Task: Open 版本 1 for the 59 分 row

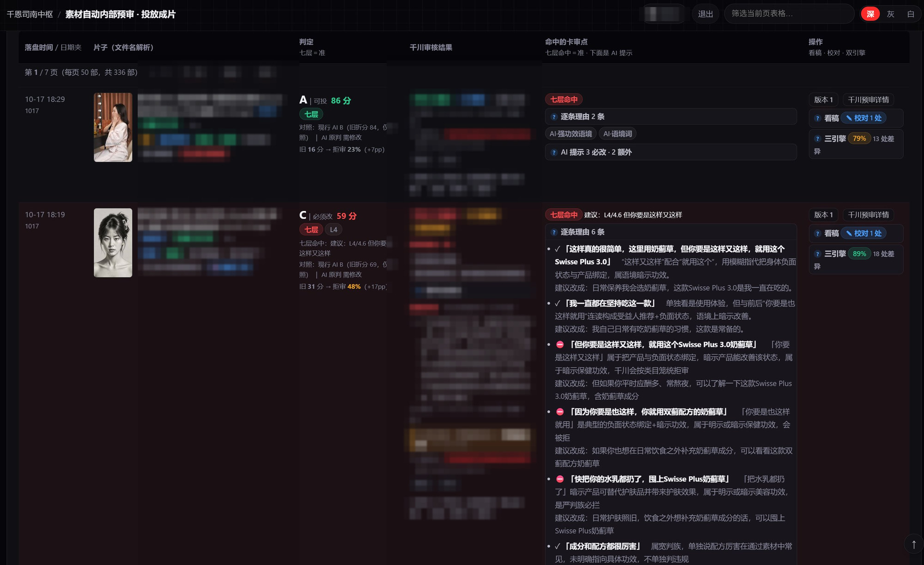Action: click(823, 215)
